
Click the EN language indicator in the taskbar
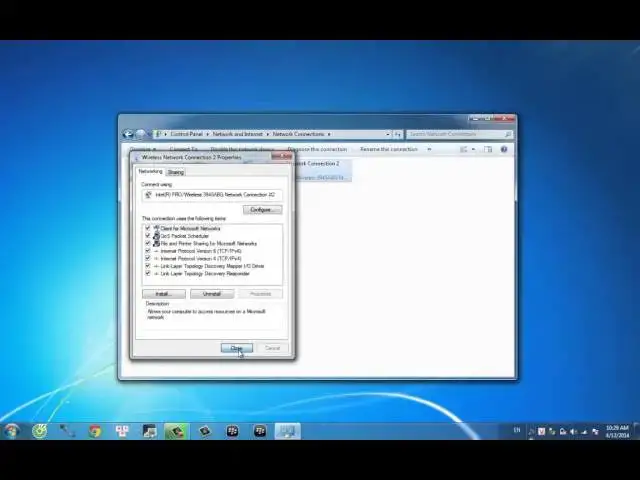click(517, 430)
